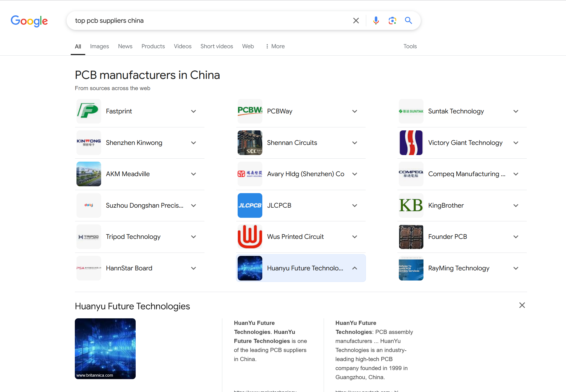Open the More search categories menu
566x392 pixels.
pyautogui.click(x=275, y=46)
